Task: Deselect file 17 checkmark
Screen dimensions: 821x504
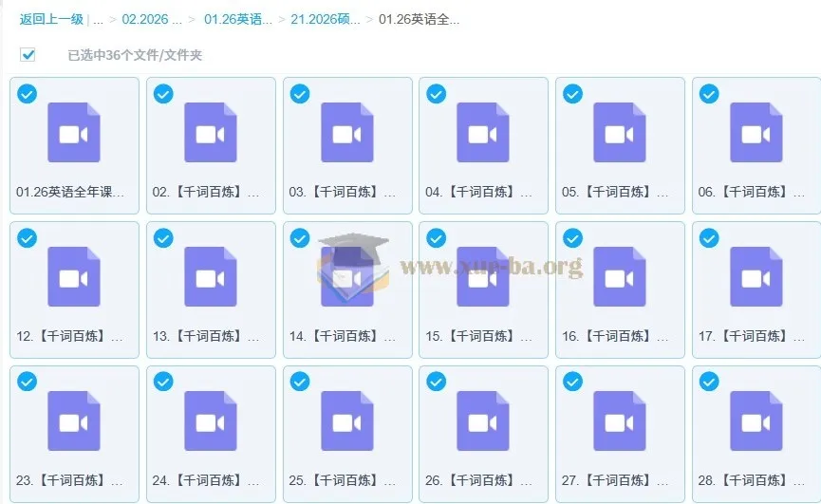Action: click(709, 238)
